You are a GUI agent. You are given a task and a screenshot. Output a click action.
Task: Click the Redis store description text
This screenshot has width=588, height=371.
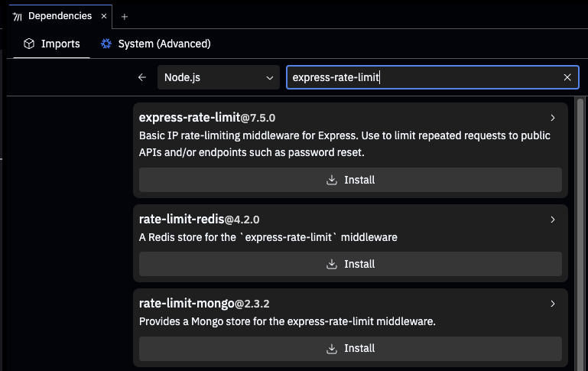coord(268,237)
